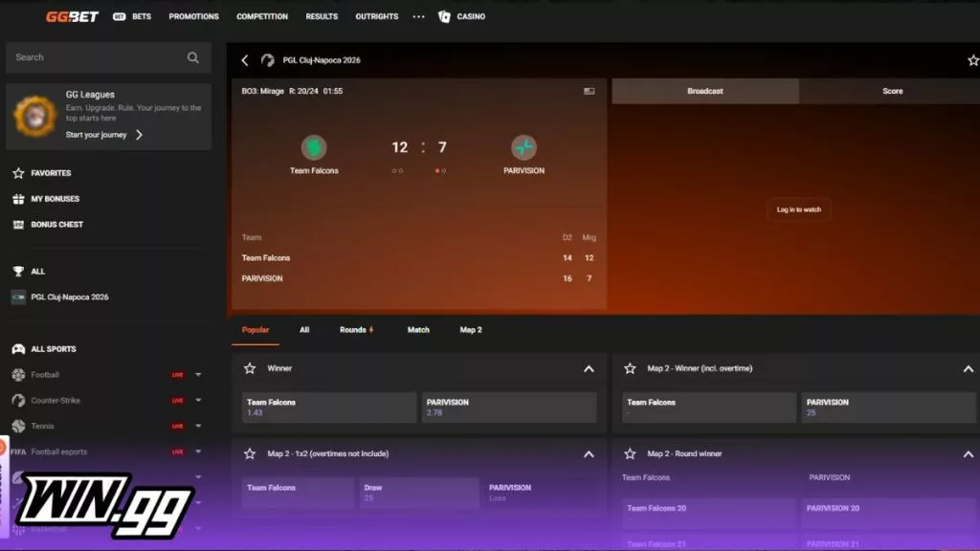Screen dimensions: 980x551
Task: Favorite the Map 2 - 1x2 market star
Action: tap(250, 453)
